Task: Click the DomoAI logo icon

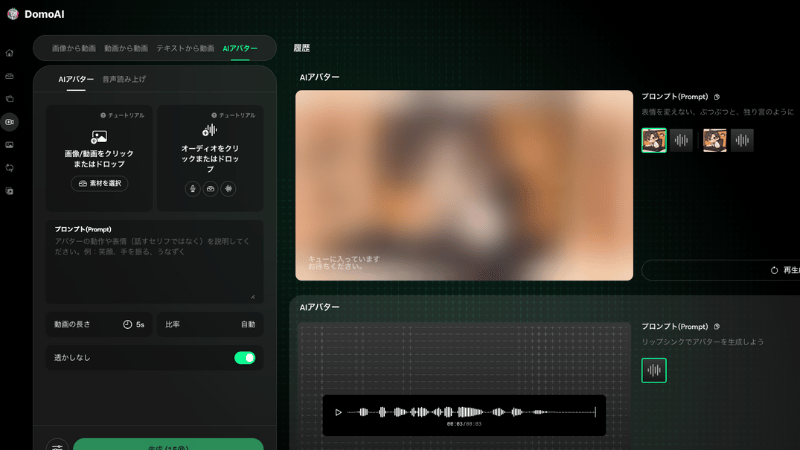Action: pos(12,14)
